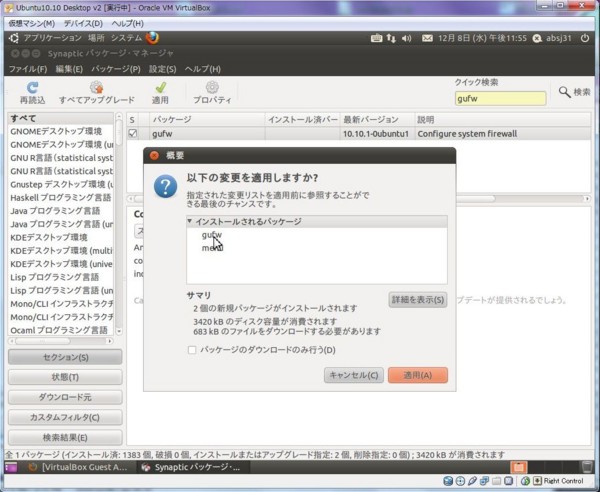
Task: Toggle the gufw package status checkbox
Action: click(x=132, y=134)
